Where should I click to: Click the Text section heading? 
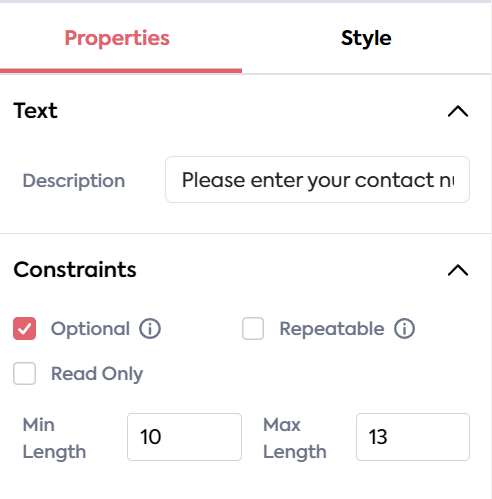click(35, 111)
